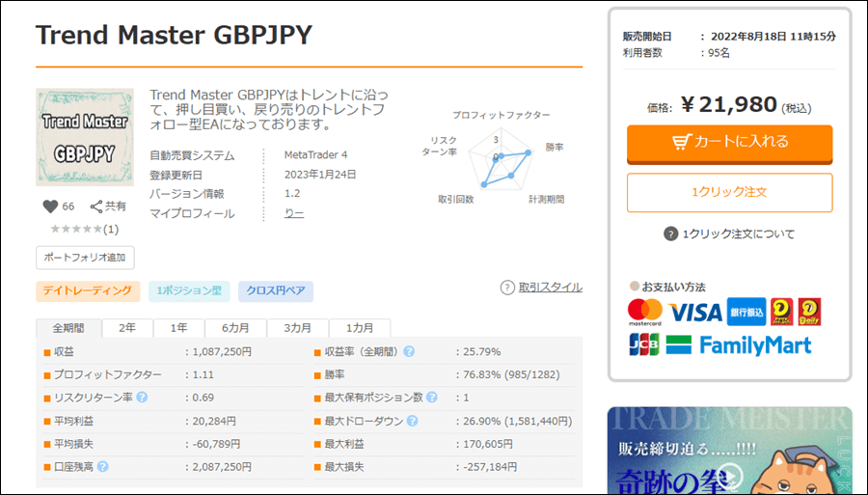Click help icon next to 最大保有ポジション数
The height and width of the screenshot is (495, 868).
431,398
